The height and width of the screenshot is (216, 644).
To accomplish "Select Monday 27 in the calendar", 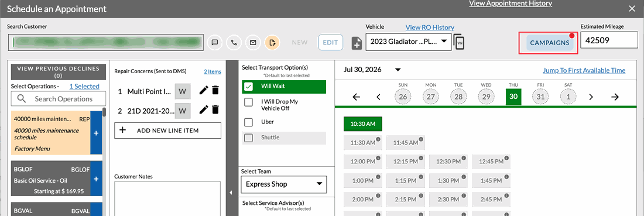I will tap(430, 97).
